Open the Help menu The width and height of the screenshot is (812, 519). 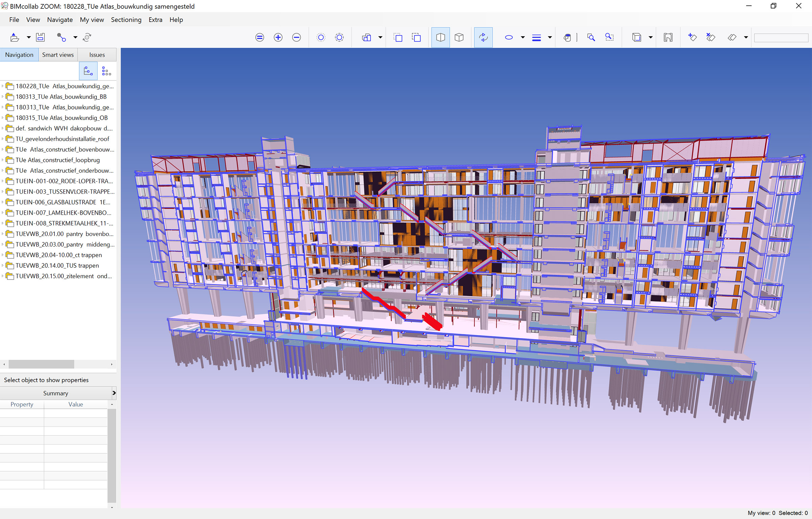(x=176, y=20)
